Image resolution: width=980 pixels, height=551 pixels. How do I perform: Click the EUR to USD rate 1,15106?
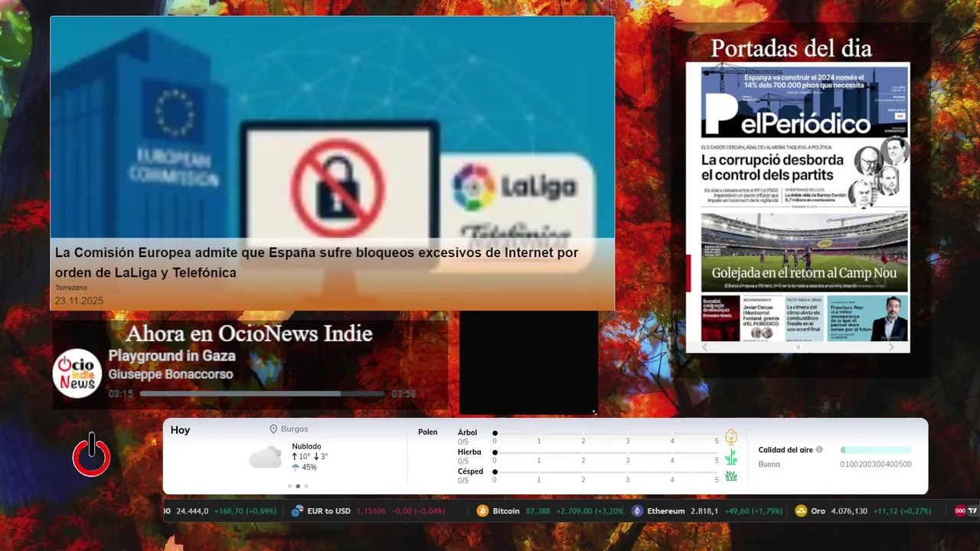tap(371, 511)
